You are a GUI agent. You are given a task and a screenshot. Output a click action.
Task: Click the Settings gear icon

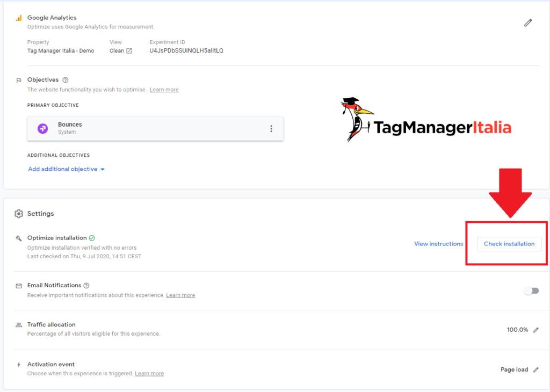[x=19, y=214]
